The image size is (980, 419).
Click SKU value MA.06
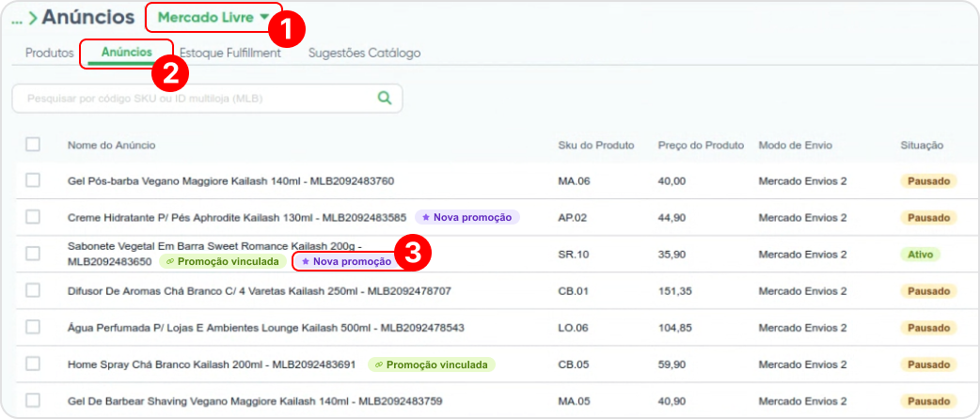574,181
